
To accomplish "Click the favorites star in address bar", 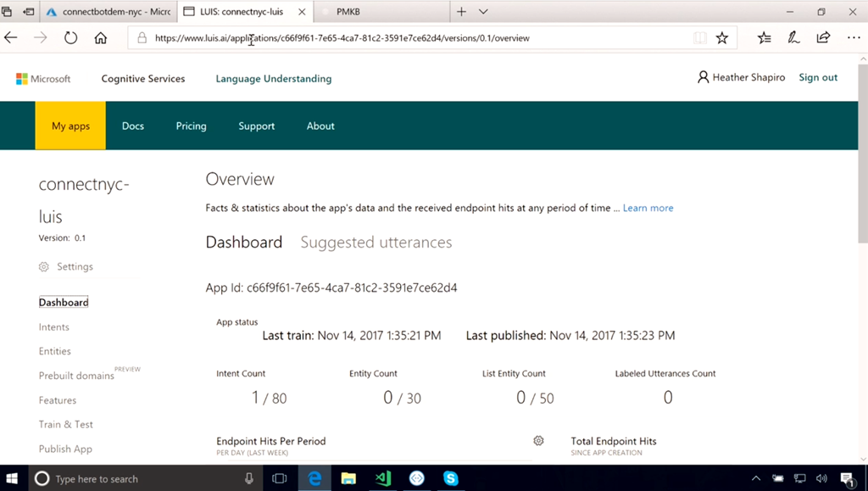I will 722,37.
